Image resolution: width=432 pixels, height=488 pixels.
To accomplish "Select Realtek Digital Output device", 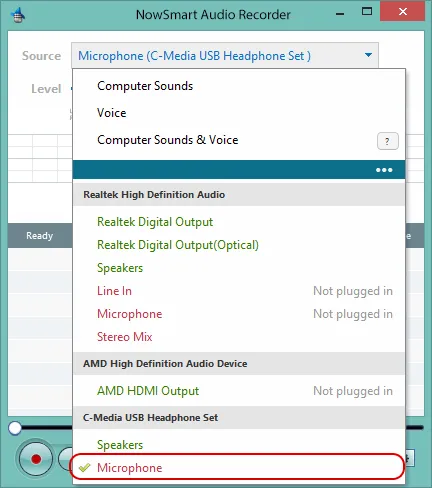I will [239, 222].
